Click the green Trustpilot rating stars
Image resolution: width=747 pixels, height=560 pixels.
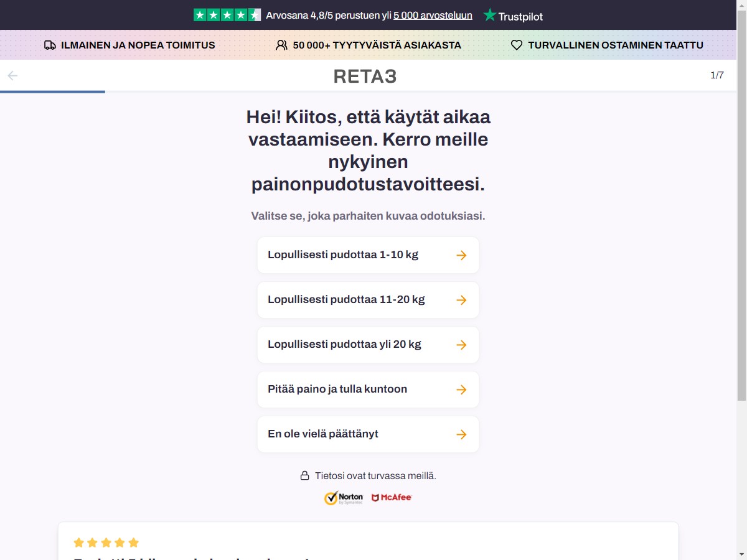[x=227, y=15]
